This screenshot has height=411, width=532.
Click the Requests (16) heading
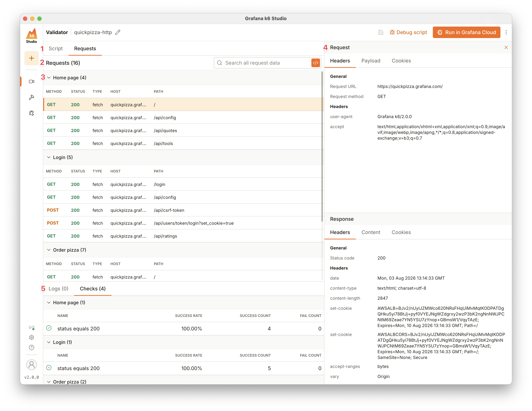click(x=63, y=63)
